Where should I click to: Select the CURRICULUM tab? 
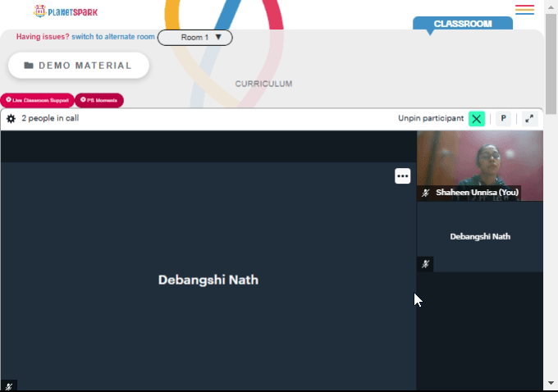[263, 84]
